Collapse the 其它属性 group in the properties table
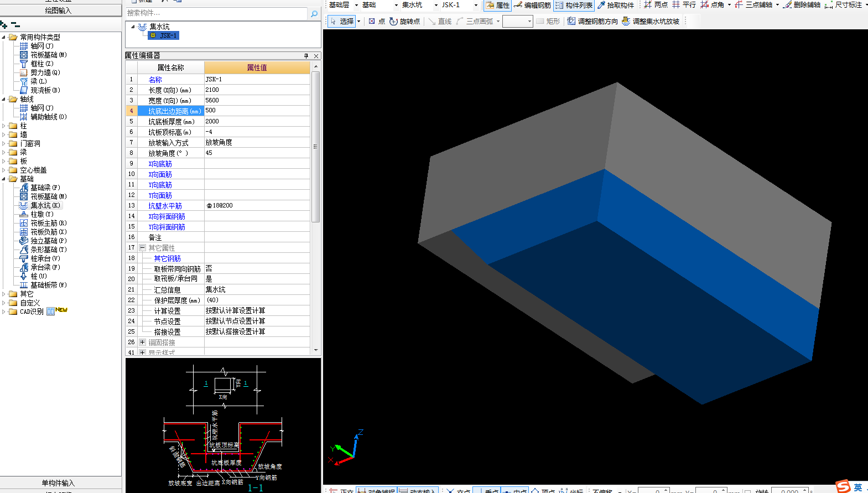 tap(142, 248)
